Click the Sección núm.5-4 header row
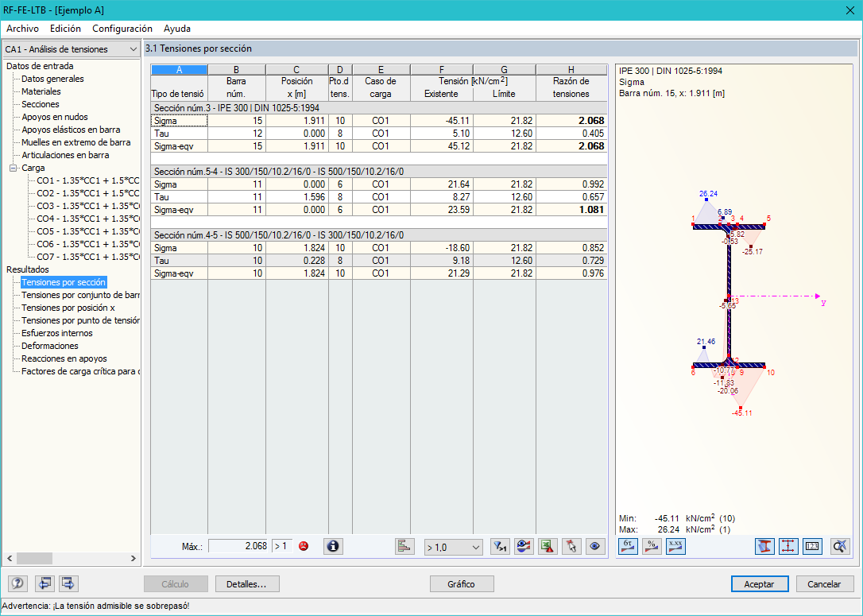This screenshot has width=863, height=616. click(379, 172)
